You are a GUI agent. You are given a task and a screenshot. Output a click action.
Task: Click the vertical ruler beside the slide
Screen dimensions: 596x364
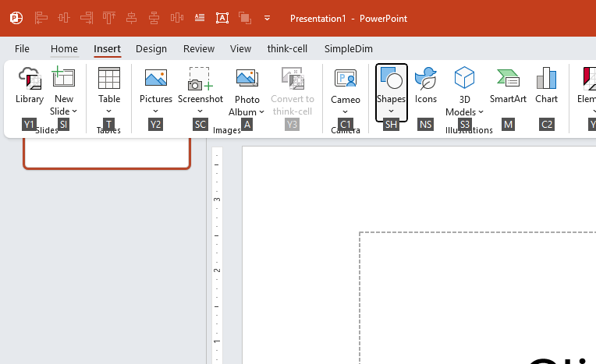coord(217,256)
